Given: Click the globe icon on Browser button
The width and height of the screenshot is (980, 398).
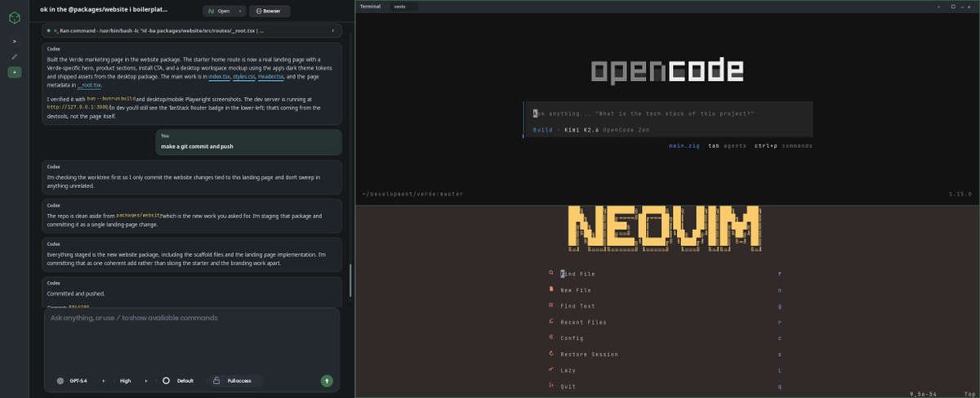Looking at the screenshot, I should [258, 11].
